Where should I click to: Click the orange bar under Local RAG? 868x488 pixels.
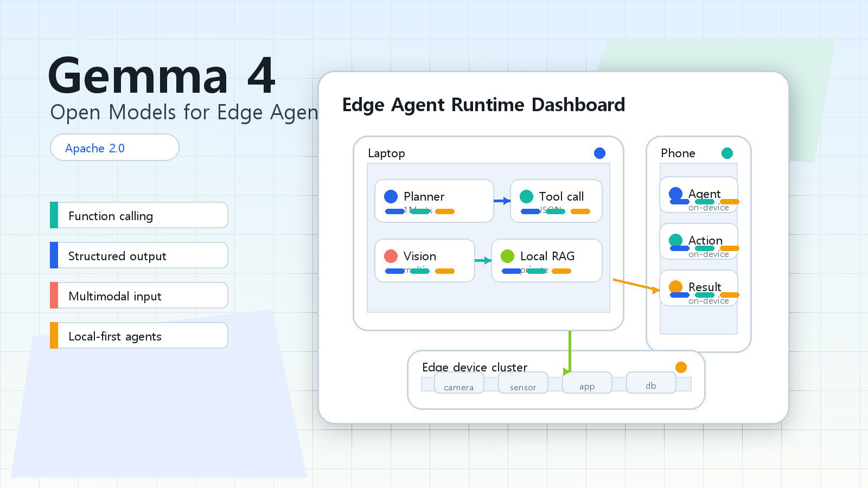click(561, 271)
